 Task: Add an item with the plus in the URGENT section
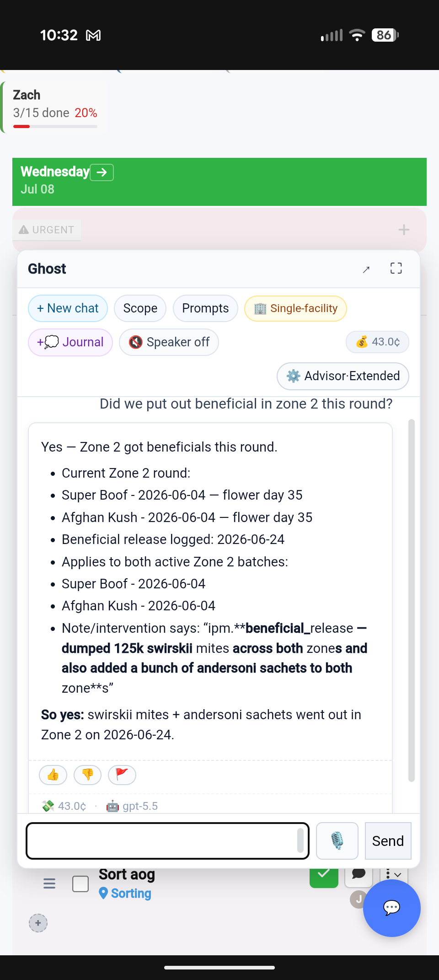(404, 230)
